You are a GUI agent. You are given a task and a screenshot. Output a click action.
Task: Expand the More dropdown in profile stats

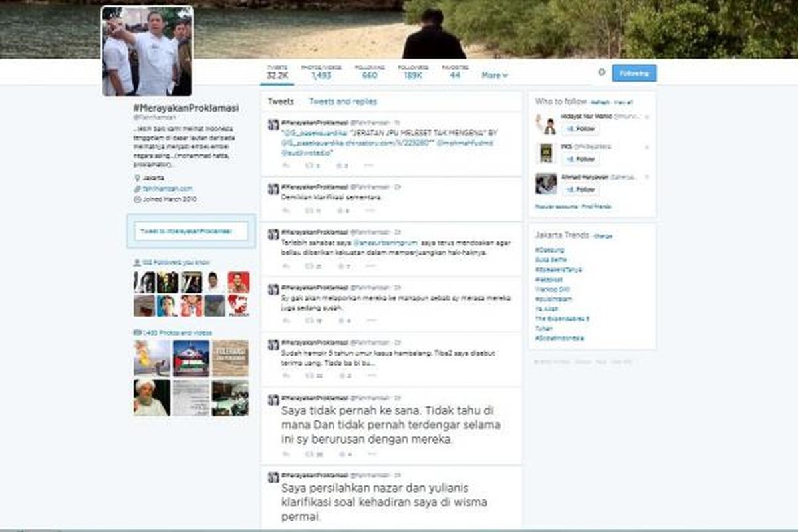494,76
